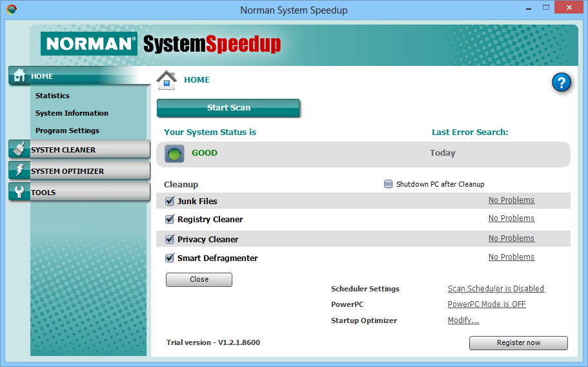Minimize the Norman System Speedup window

[x=529, y=8]
